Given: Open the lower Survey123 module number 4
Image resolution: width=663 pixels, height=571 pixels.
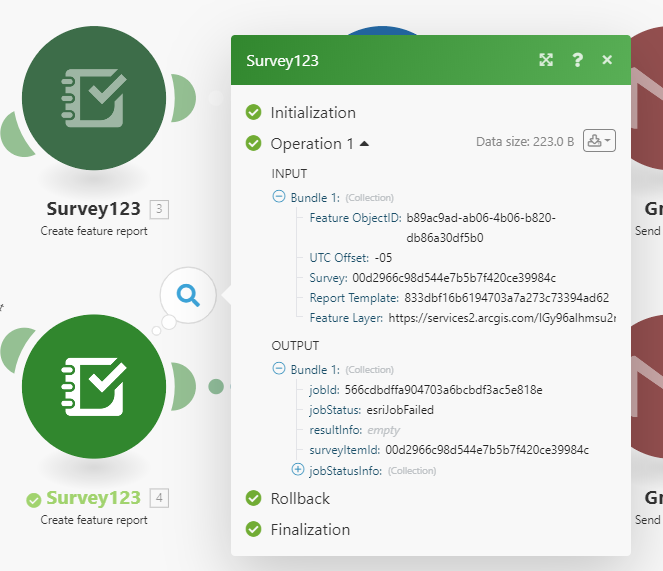Looking at the screenshot, I should (x=94, y=387).
